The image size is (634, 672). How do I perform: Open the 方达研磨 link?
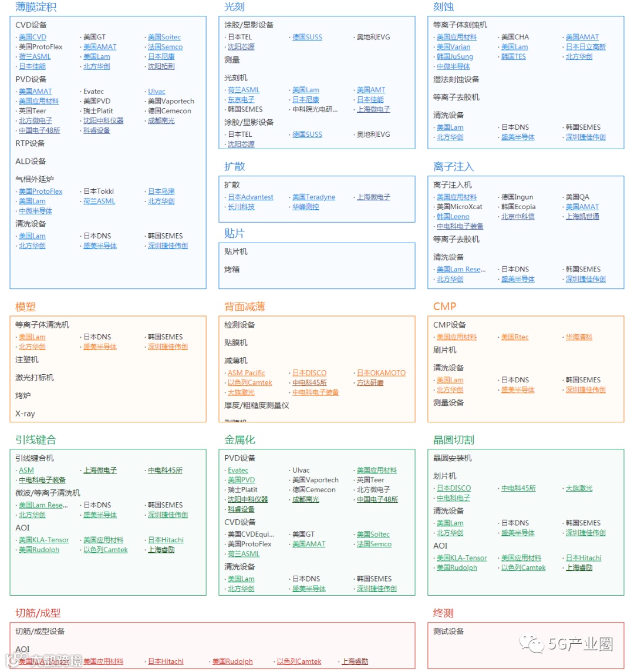370,383
